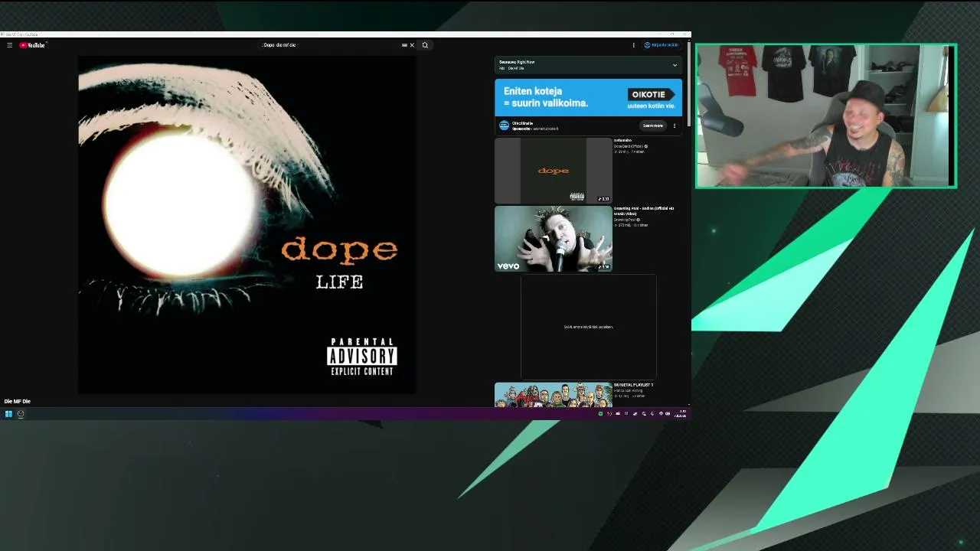Run the search with the magnifier button
This screenshot has width=980, height=551.
point(425,45)
